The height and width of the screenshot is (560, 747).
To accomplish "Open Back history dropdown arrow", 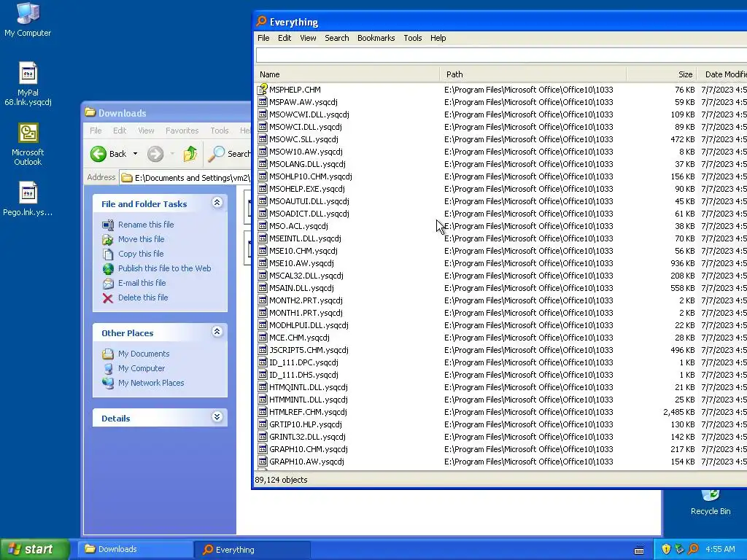I will [x=135, y=154].
